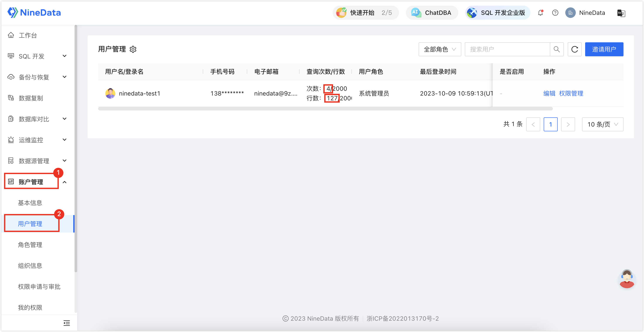Click the search magnifier icon

557,49
